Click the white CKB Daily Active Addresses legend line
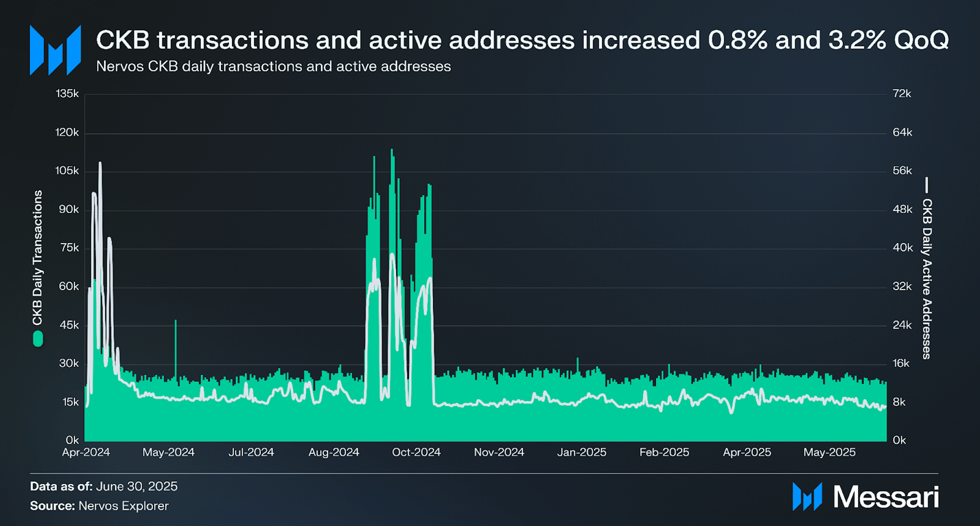Screen dimensions: 980x526 click(926, 185)
